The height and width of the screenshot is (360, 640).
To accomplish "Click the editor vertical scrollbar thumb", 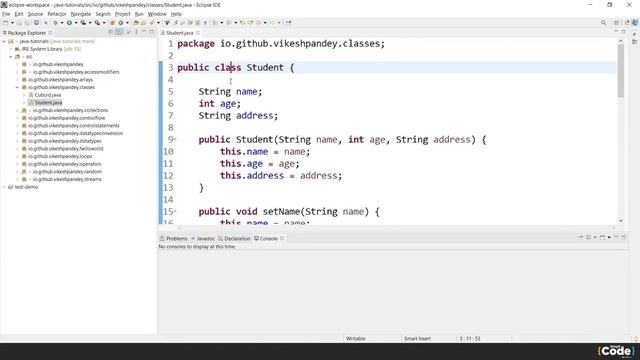I will 621,71.
